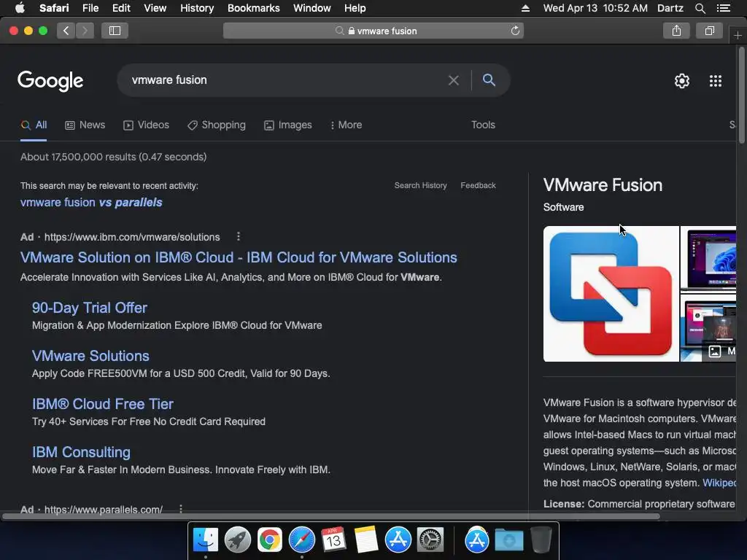This screenshot has height=560, width=747.
Task: Open the VMware Solution on IBM Cloud ad
Action: point(239,257)
